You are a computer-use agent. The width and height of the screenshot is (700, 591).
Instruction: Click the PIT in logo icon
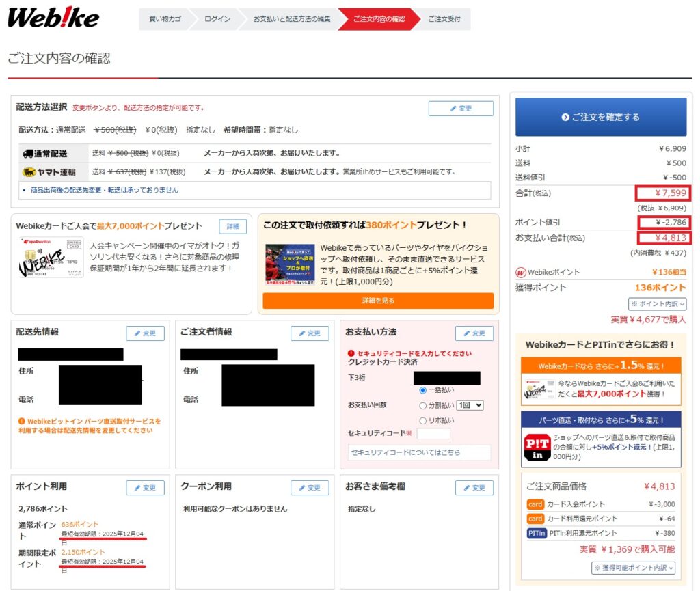click(537, 448)
